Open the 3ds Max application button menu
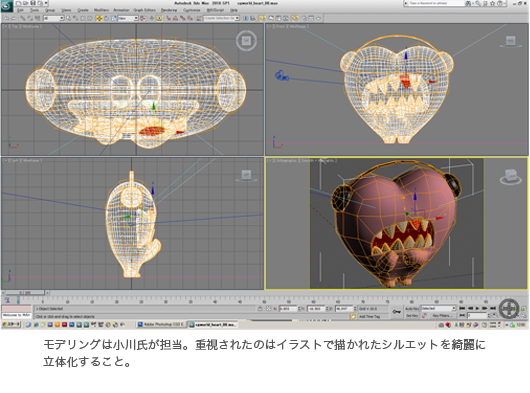 [x=6, y=6]
